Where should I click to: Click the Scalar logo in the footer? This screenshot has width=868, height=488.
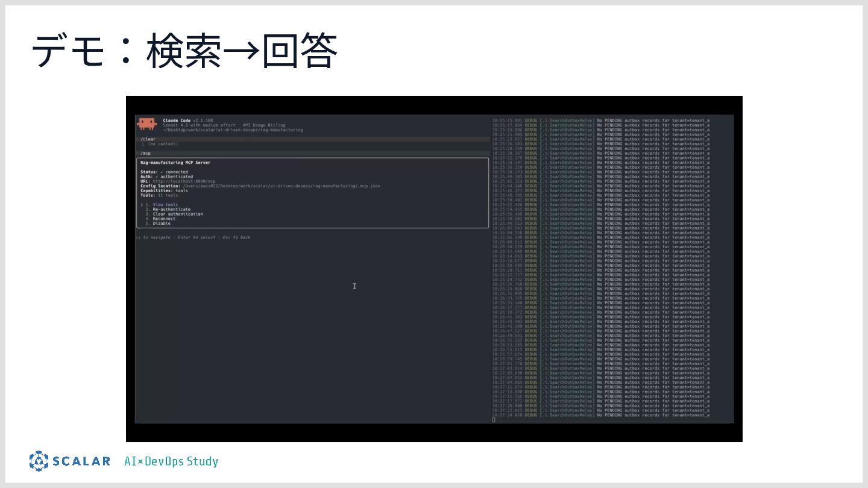coord(70,461)
